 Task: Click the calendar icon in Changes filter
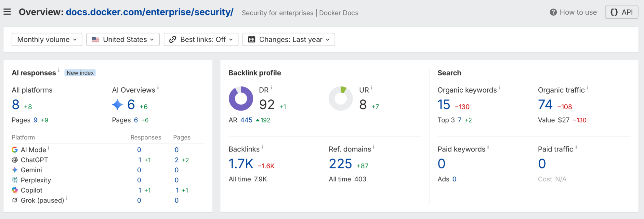point(252,40)
